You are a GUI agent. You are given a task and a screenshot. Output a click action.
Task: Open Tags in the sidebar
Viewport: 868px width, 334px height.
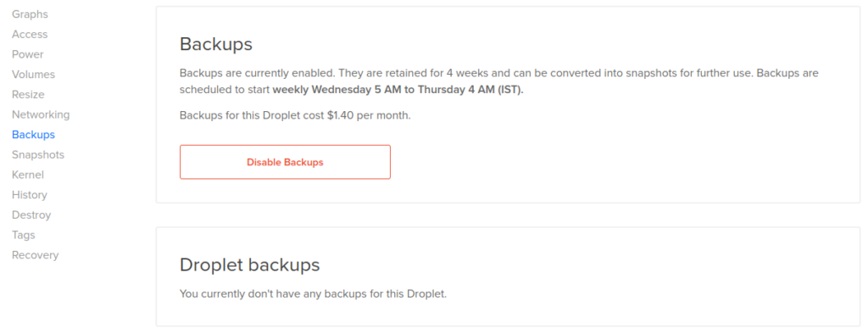pos(23,235)
